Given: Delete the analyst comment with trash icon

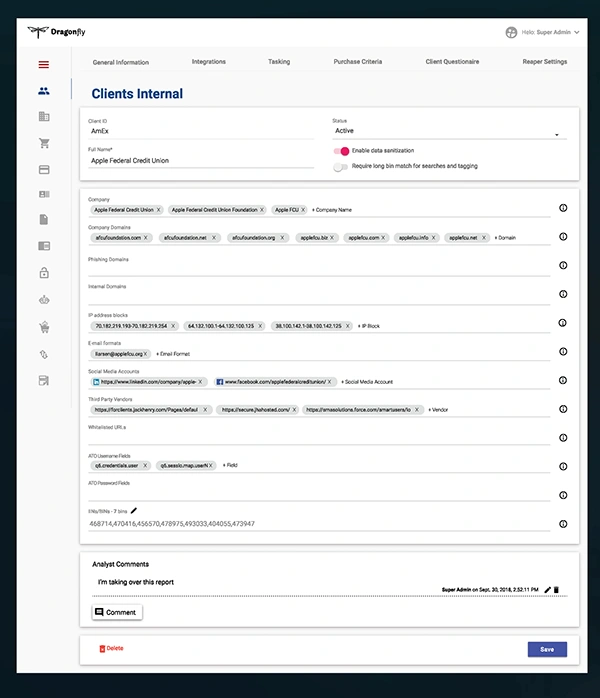Looking at the screenshot, I should click(556, 589).
